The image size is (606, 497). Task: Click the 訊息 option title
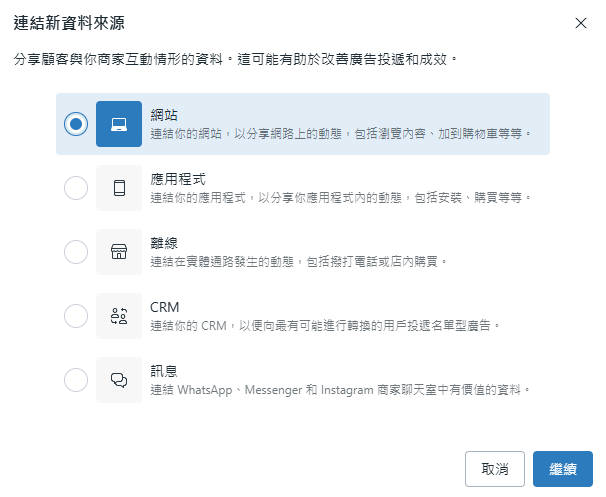coord(164,371)
